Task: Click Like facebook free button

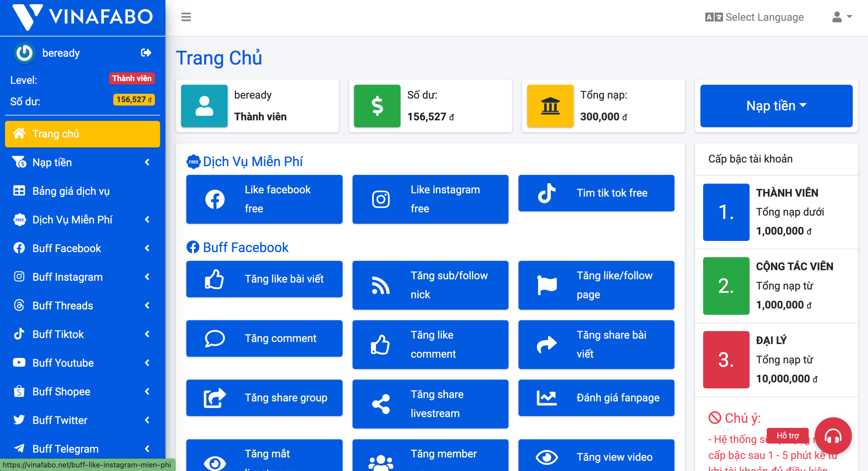Action: [264, 199]
